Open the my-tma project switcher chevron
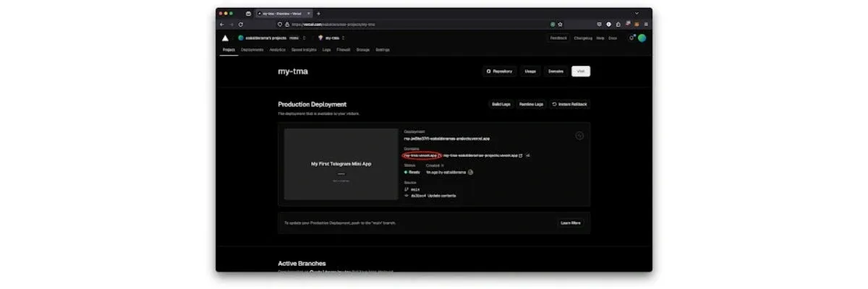Viewport: 868px width, 289px height. click(x=344, y=38)
